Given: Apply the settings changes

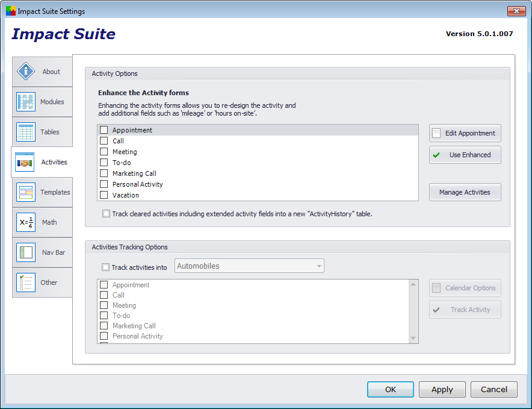Looking at the screenshot, I should (442, 389).
